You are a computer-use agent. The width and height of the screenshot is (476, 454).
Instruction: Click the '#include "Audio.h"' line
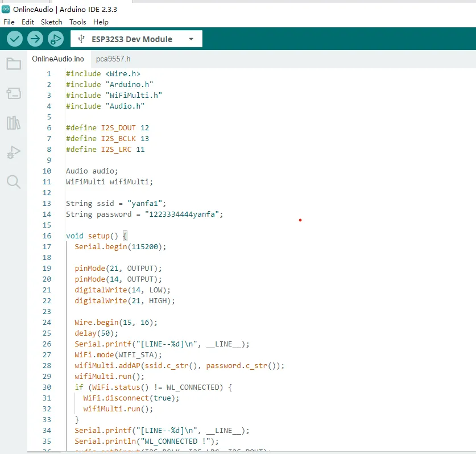tap(105, 106)
